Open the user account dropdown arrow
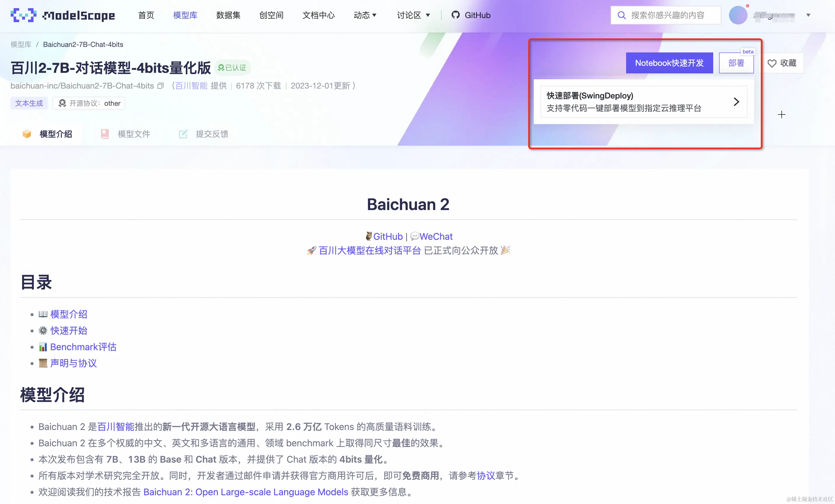 (808, 15)
